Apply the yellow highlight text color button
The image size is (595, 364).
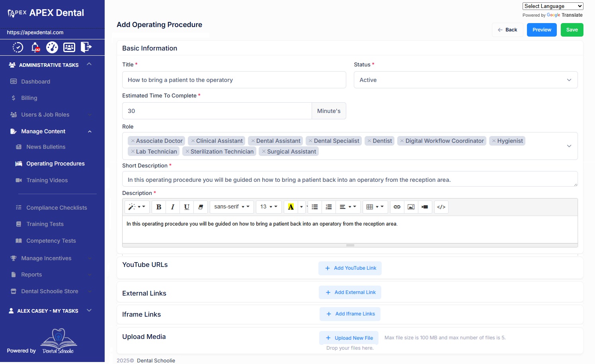click(x=291, y=207)
